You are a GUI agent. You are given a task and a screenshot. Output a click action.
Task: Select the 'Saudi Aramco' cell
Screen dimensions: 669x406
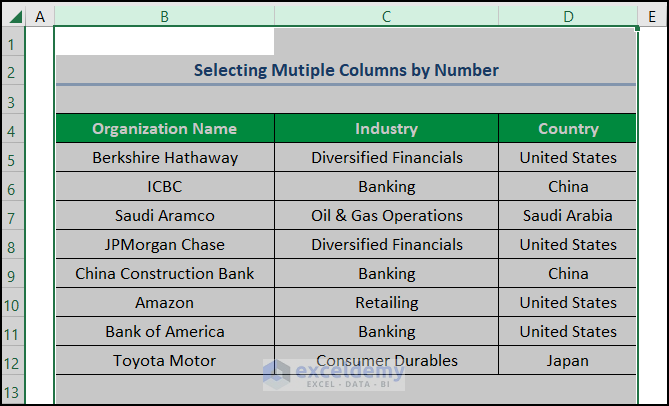click(x=164, y=216)
